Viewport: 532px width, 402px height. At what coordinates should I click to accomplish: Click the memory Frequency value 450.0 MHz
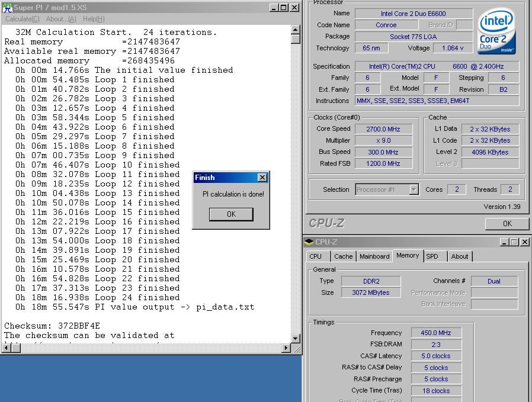(x=436, y=333)
